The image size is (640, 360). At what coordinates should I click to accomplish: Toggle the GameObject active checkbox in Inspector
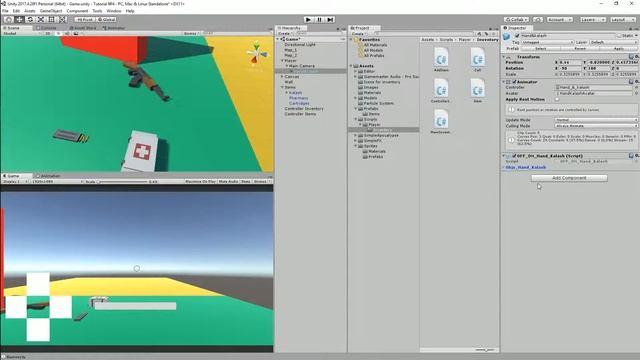click(x=517, y=36)
